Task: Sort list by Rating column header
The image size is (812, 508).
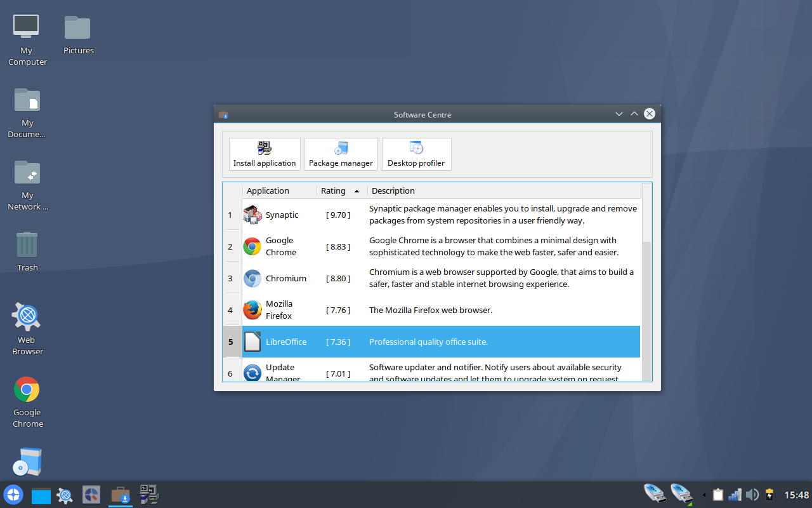Action: coord(334,190)
